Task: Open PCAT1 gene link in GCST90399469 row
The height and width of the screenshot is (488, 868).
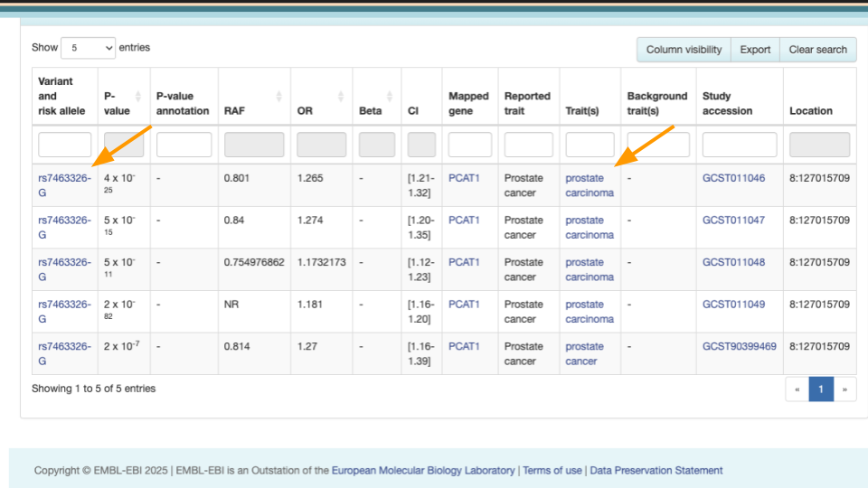Action: pyautogui.click(x=464, y=346)
